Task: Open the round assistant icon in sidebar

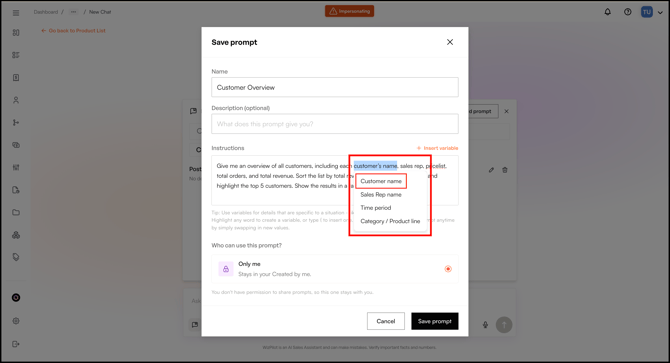Action: tap(16, 298)
